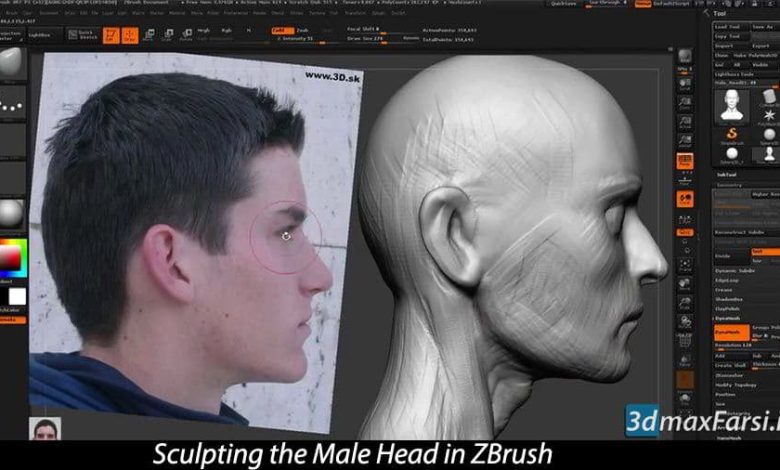Click the Rotate view icon in right shelf
The image size is (780, 470).
point(685,322)
